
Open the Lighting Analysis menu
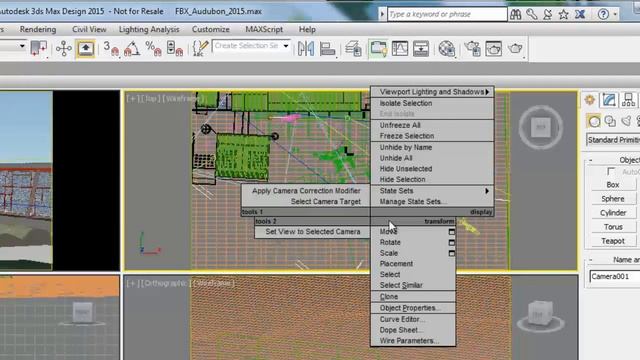point(149,29)
